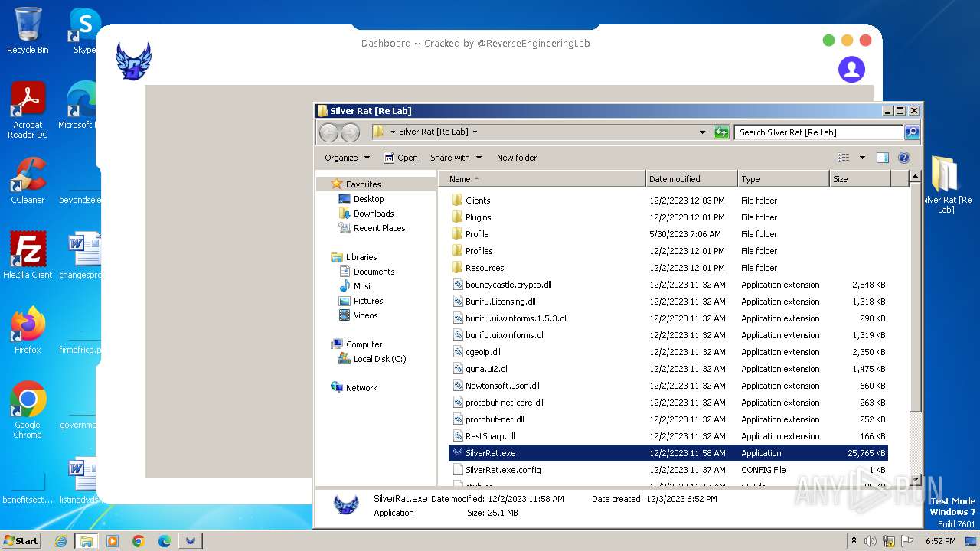
Task: Click the Explorer back navigation button
Action: pos(328,132)
